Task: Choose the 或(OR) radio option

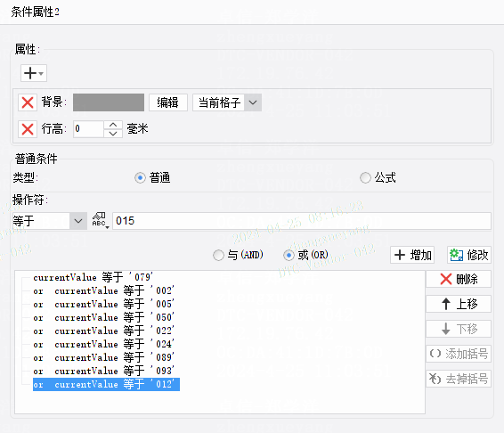Action: coord(289,256)
